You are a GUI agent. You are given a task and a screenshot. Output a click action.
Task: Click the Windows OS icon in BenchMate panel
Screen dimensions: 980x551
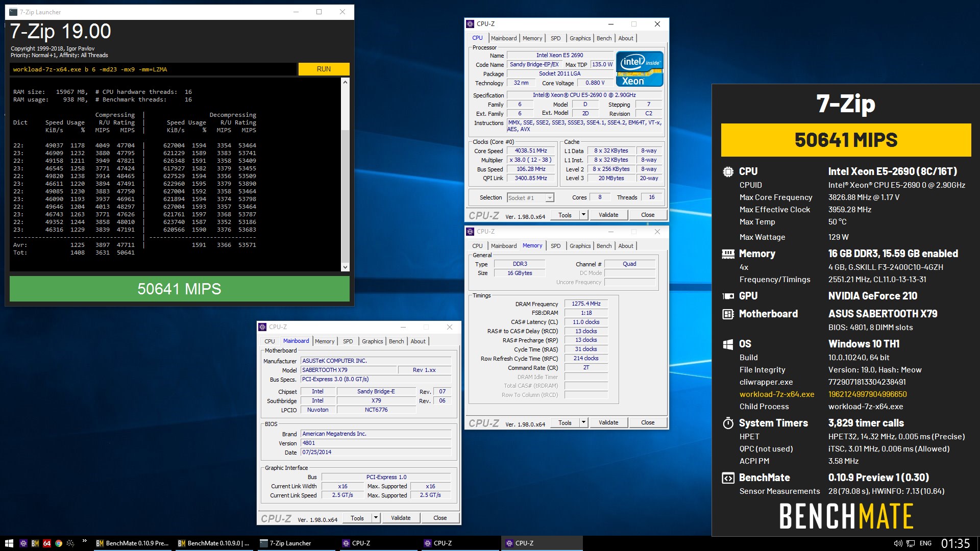point(728,344)
